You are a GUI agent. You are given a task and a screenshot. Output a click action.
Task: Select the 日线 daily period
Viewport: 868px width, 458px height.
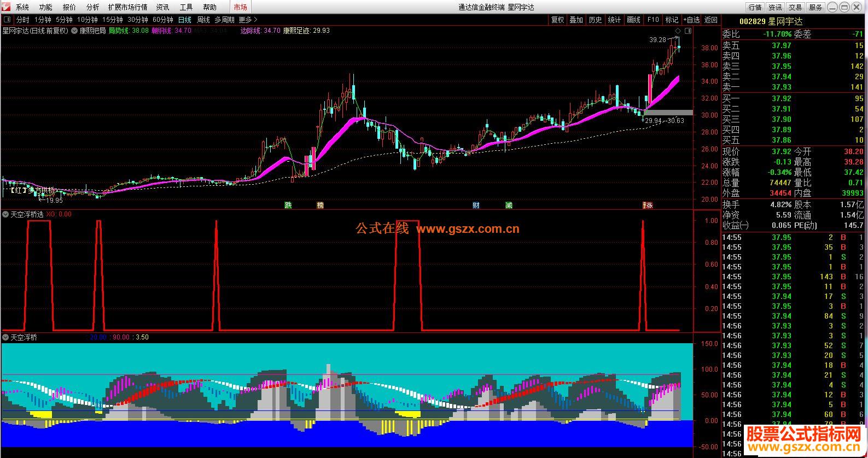185,20
